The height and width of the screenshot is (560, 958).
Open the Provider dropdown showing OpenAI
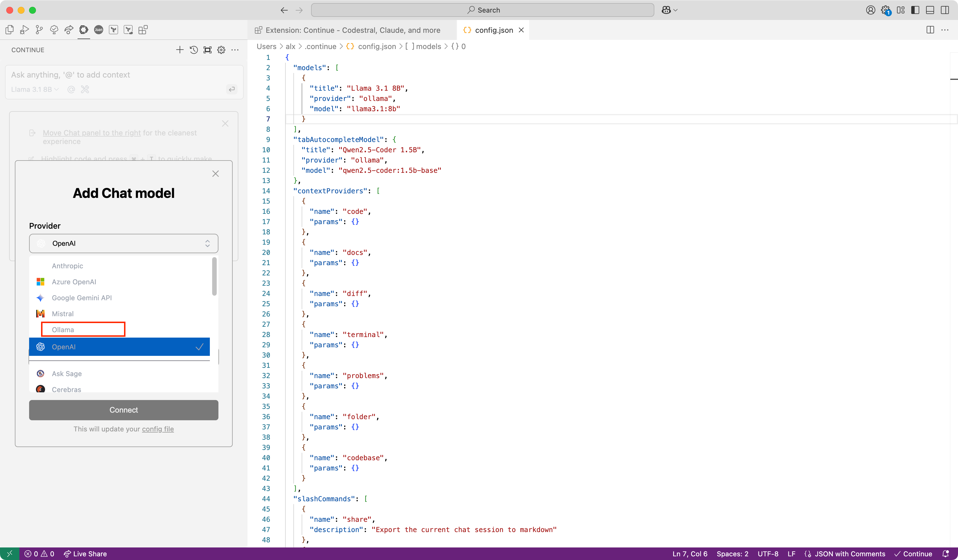point(123,243)
